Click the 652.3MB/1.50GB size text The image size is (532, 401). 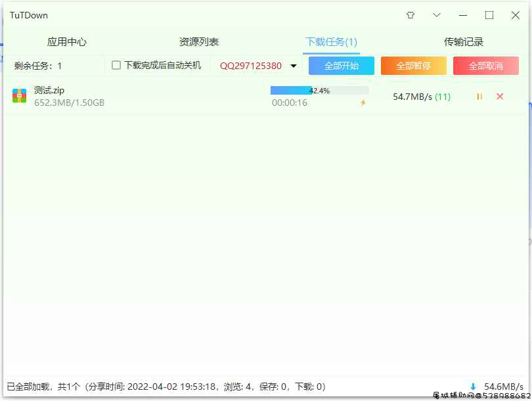pos(69,103)
